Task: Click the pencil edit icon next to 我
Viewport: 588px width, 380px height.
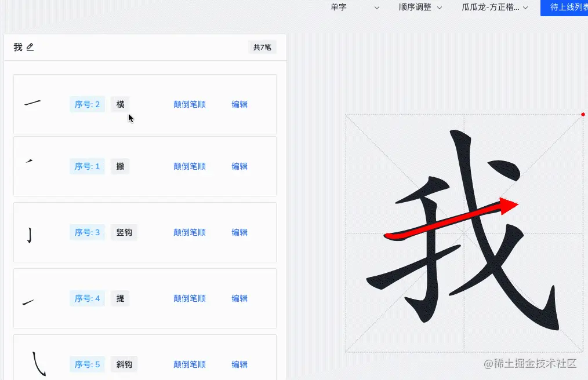Action: pos(30,47)
